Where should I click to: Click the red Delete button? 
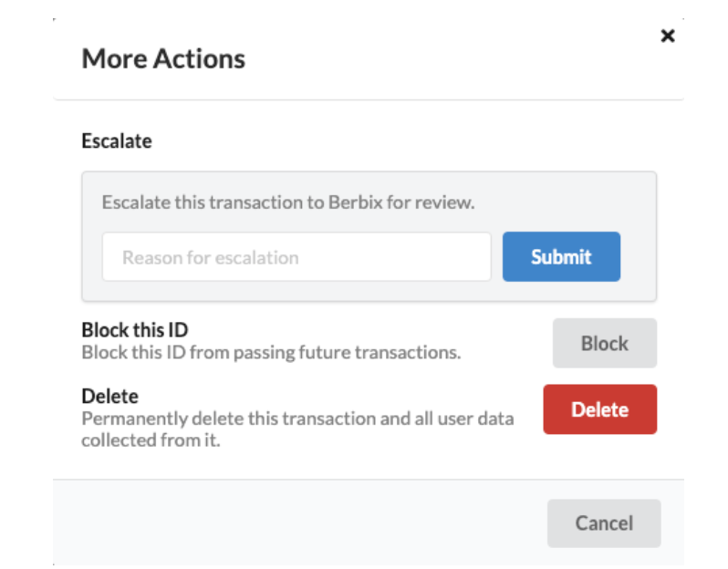(600, 409)
